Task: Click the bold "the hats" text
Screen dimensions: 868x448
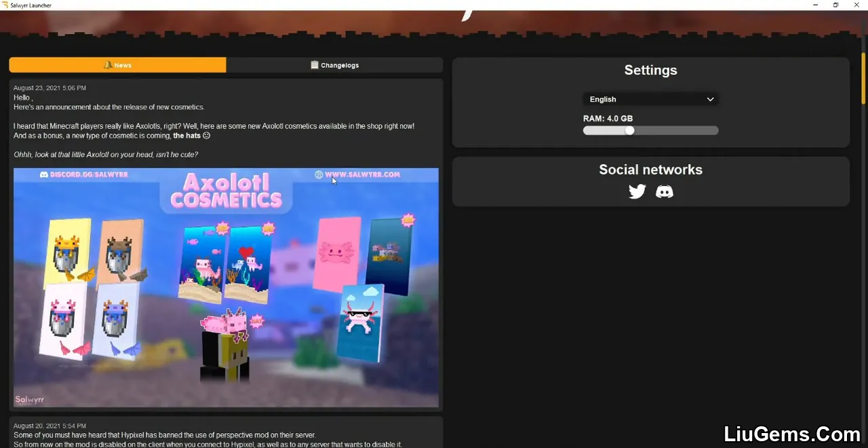Action: click(187, 136)
